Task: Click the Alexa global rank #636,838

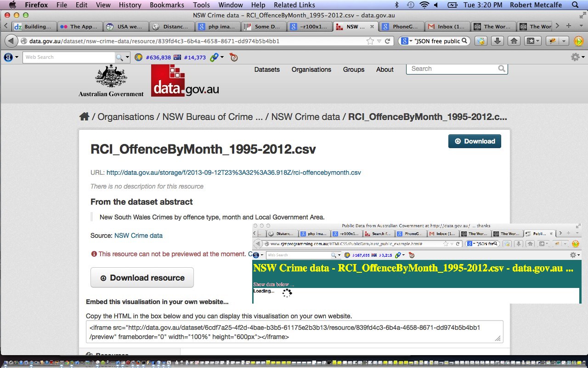Action: [x=158, y=57]
